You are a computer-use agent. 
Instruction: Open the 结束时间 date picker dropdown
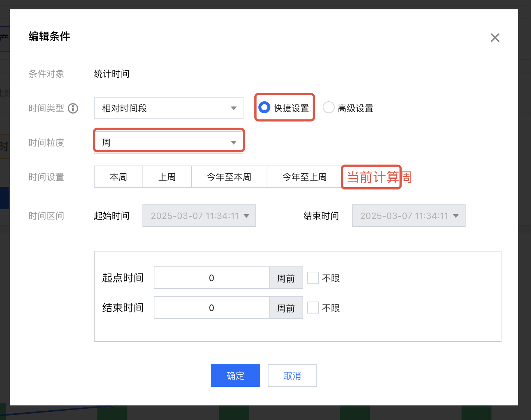click(x=408, y=216)
